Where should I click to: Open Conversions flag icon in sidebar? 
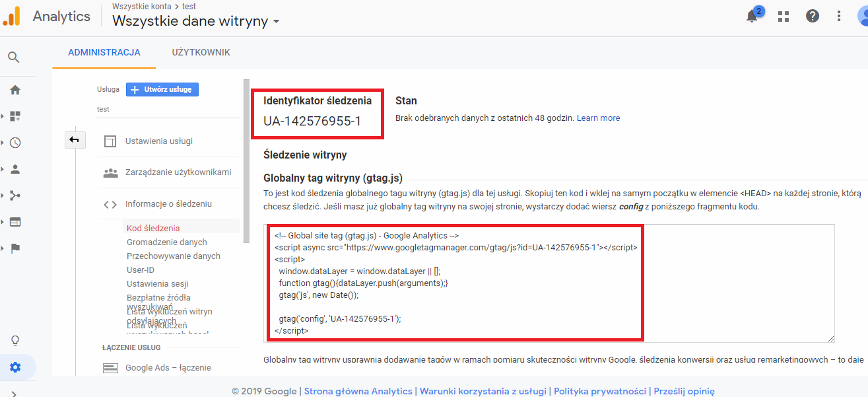click(15, 248)
